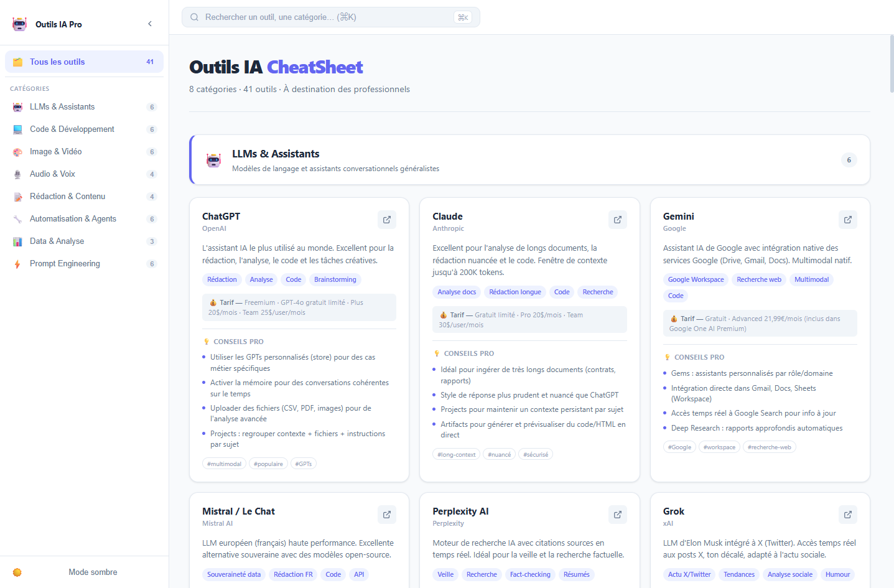Open Automatisation & Agents category
The height and width of the screenshot is (588, 894).
84,219
